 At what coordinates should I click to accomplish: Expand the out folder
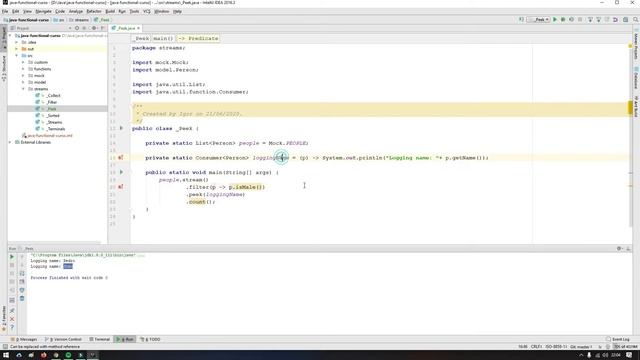point(17,49)
